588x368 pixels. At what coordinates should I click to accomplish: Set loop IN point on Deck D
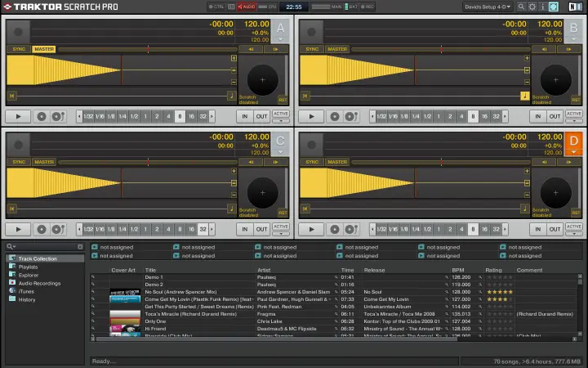(537, 229)
